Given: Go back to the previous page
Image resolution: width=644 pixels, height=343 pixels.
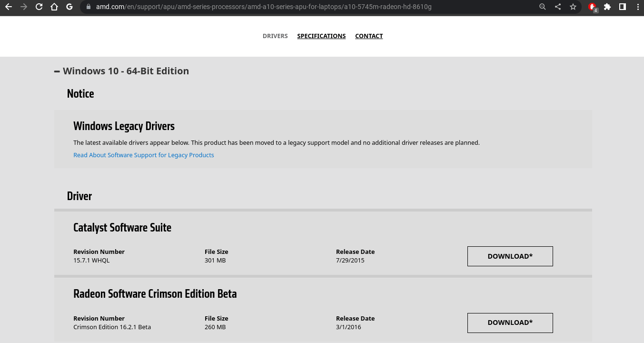Looking at the screenshot, I should tap(8, 7).
